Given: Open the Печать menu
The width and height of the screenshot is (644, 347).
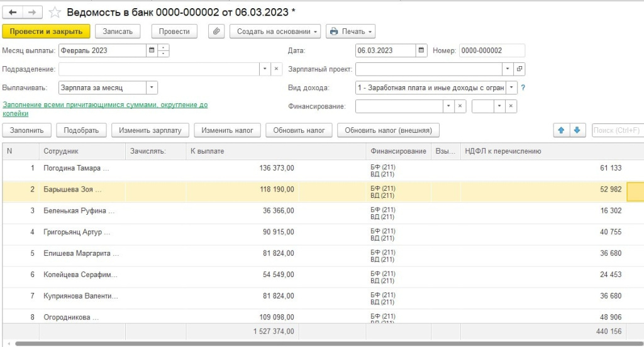Looking at the screenshot, I should (x=350, y=31).
